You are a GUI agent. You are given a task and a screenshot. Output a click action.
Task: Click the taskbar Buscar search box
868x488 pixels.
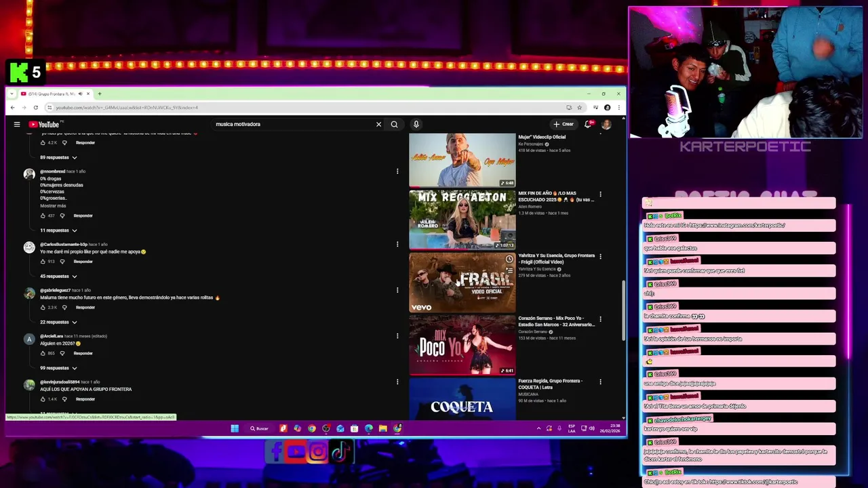(259, 428)
